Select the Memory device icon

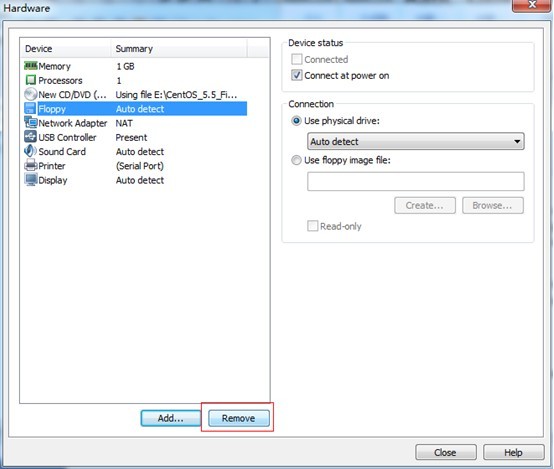coord(31,66)
